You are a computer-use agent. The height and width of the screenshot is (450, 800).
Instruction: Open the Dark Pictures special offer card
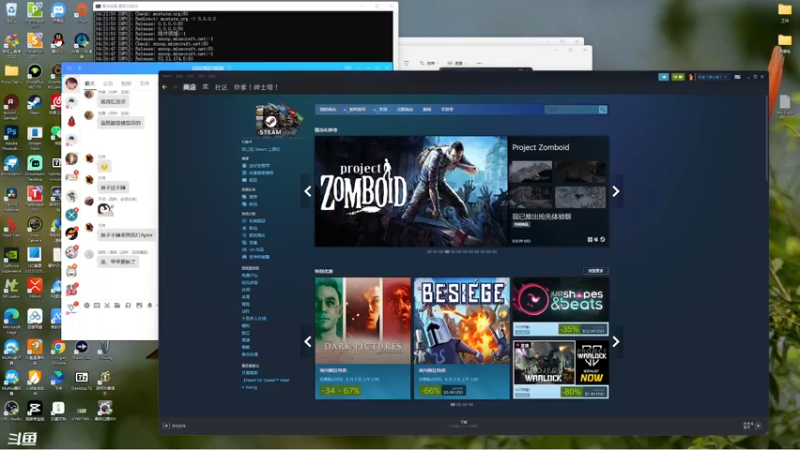(x=363, y=338)
